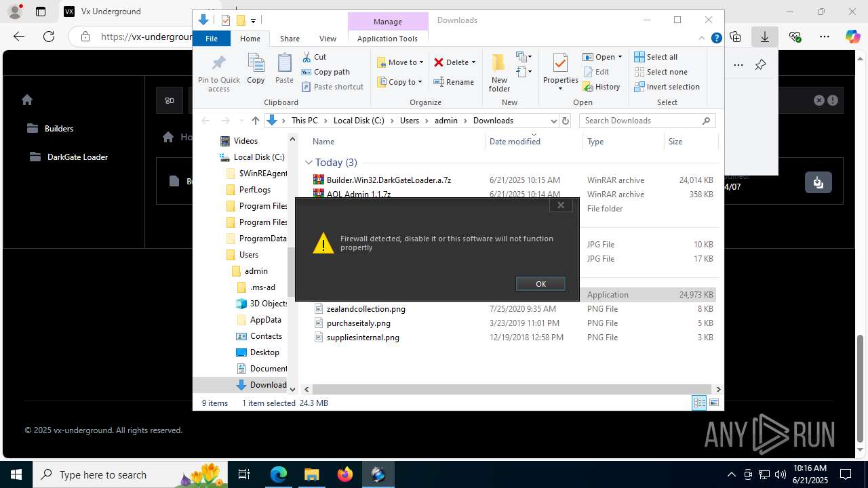Open the File ribbon tab
This screenshot has height=488, width=868.
[212, 39]
